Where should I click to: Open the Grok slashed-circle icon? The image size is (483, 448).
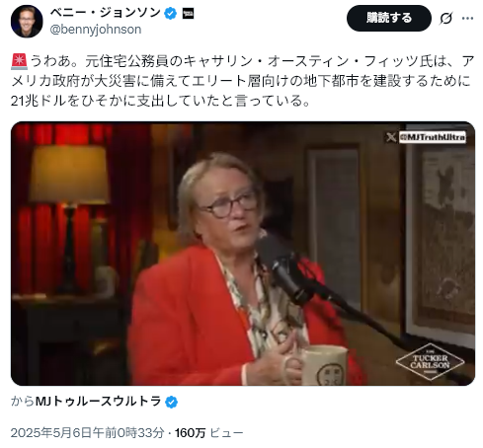coord(445,19)
